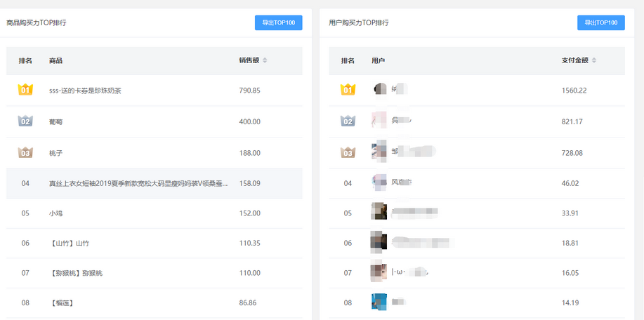Select the 葡萄 product row
The image size is (644, 320).
point(56,121)
